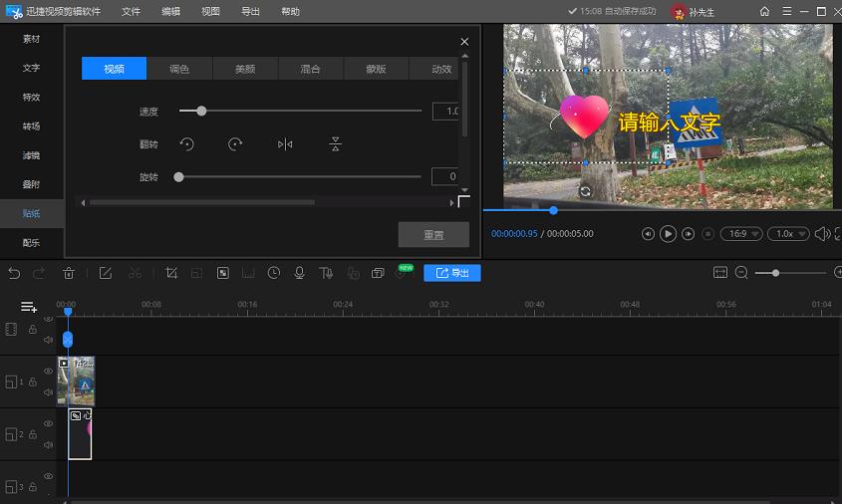Click the add track icon above the timeline
The height and width of the screenshot is (504, 842).
click(29, 307)
